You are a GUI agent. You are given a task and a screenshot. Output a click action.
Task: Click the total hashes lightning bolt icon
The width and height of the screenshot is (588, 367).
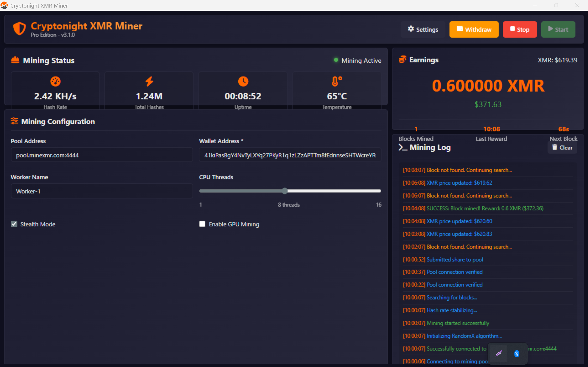149,81
